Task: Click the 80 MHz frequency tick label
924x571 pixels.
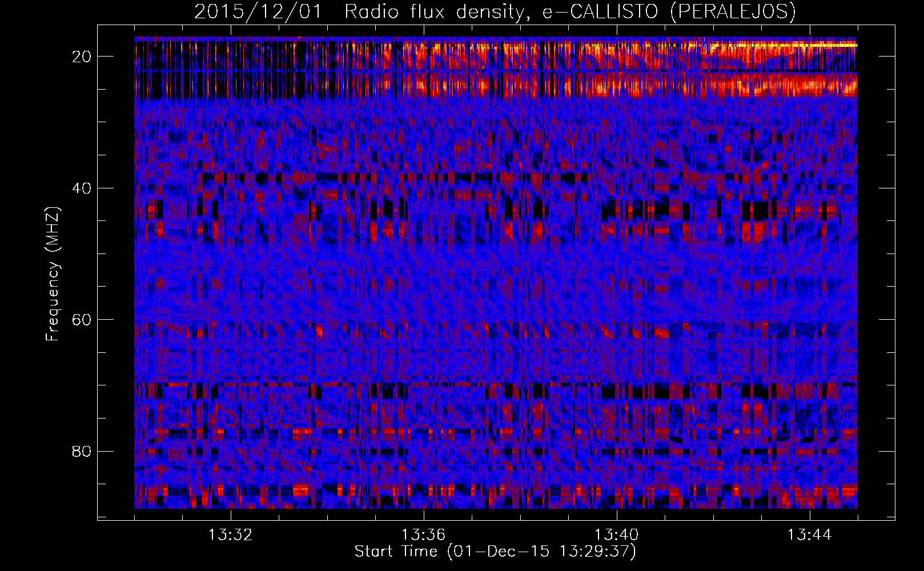Action: [83, 451]
